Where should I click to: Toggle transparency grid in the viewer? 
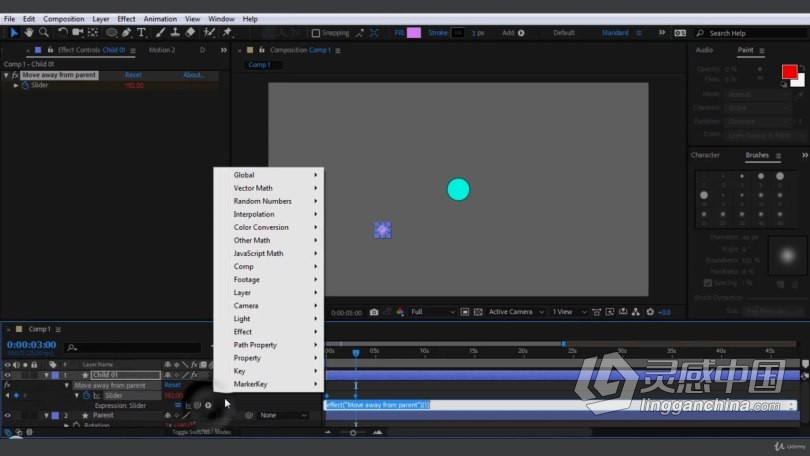tap(478, 312)
